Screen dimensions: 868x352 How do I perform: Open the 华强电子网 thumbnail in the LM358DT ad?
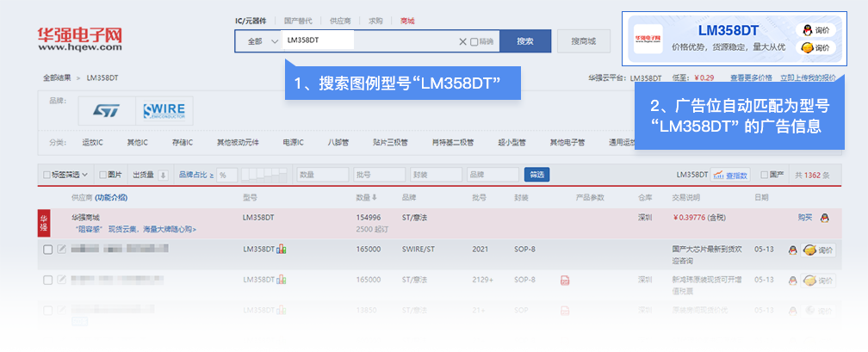tap(648, 39)
